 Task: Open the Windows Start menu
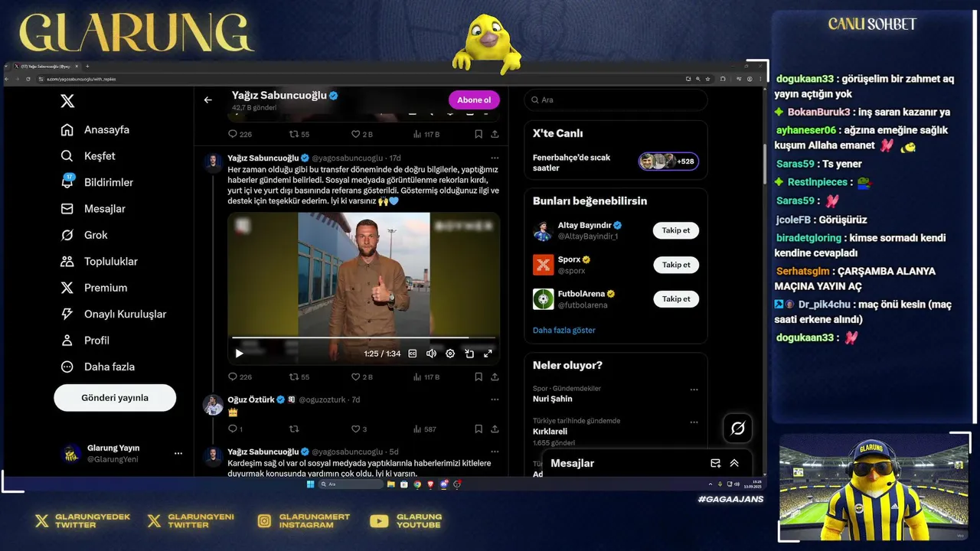(x=311, y=484)
